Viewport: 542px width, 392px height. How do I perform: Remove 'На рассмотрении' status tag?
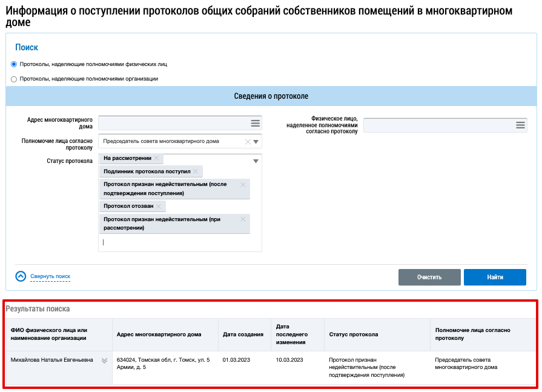click(x=157, y=158)
